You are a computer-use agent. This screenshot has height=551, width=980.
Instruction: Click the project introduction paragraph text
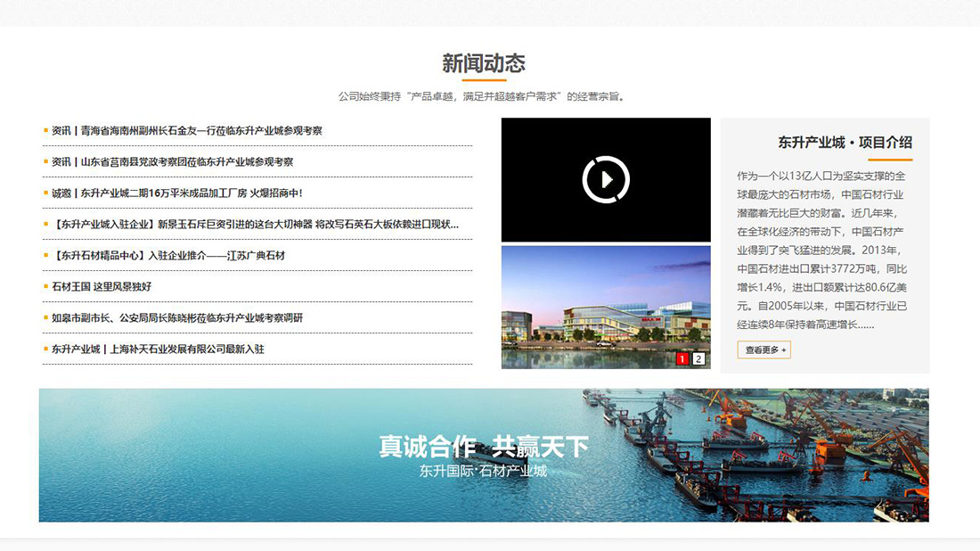click(822, 251)
